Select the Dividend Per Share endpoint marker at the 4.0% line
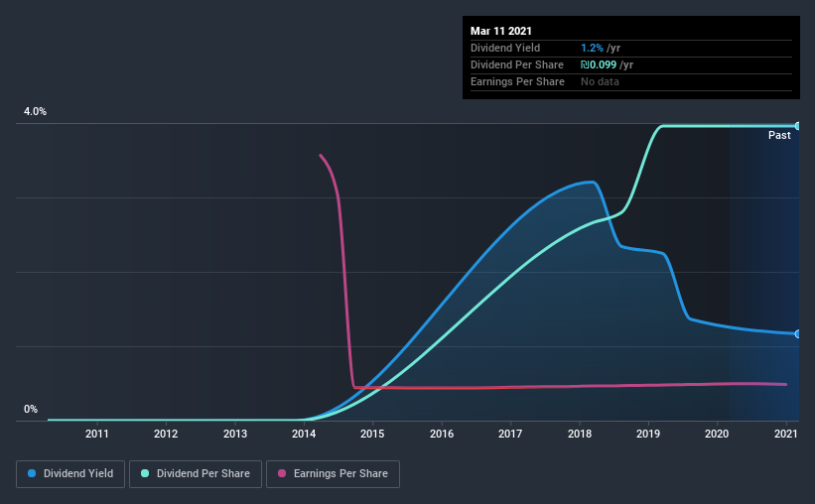The height and width of the screenshot is (504, 815). (x=797, y=126)
